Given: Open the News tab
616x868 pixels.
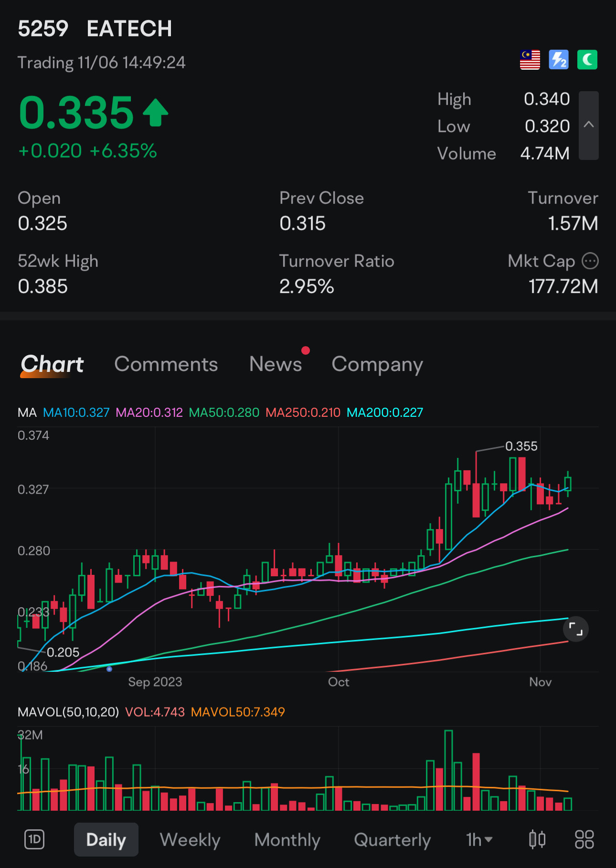Looking at the screenshot, I should click(x=276, y=364).
